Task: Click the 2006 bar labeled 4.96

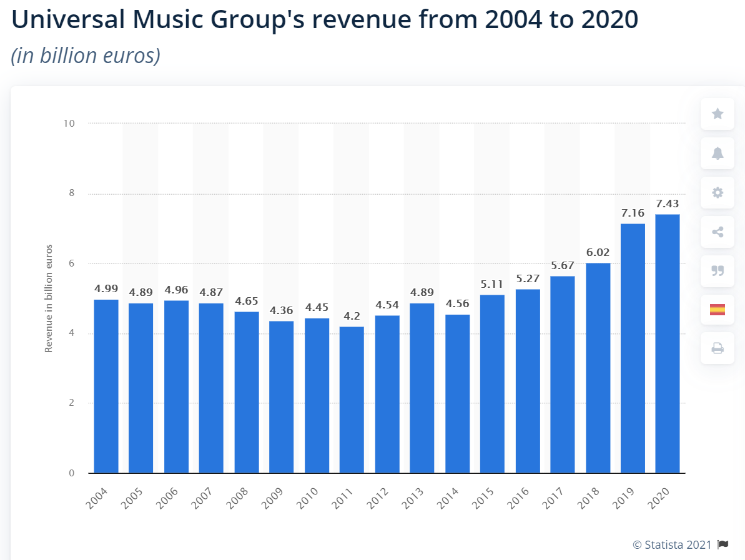Action: coord(176,386)
